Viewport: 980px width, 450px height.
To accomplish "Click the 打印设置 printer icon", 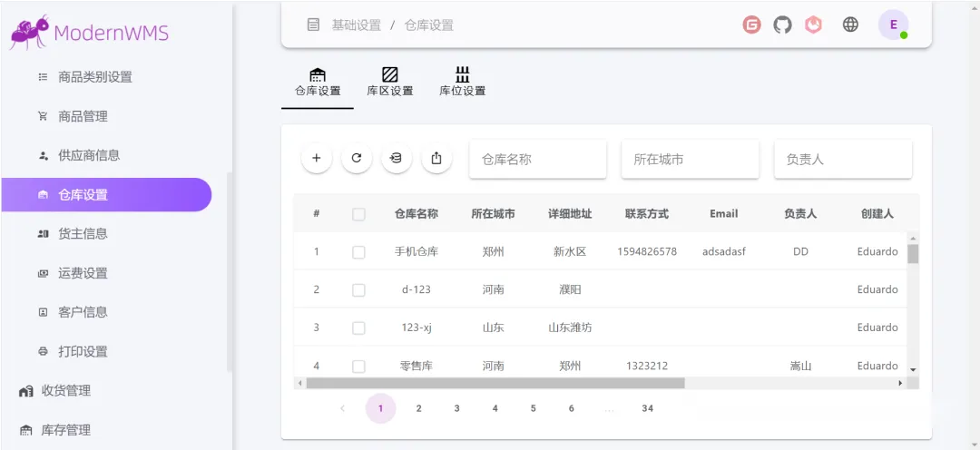I will tap(44, 351).
